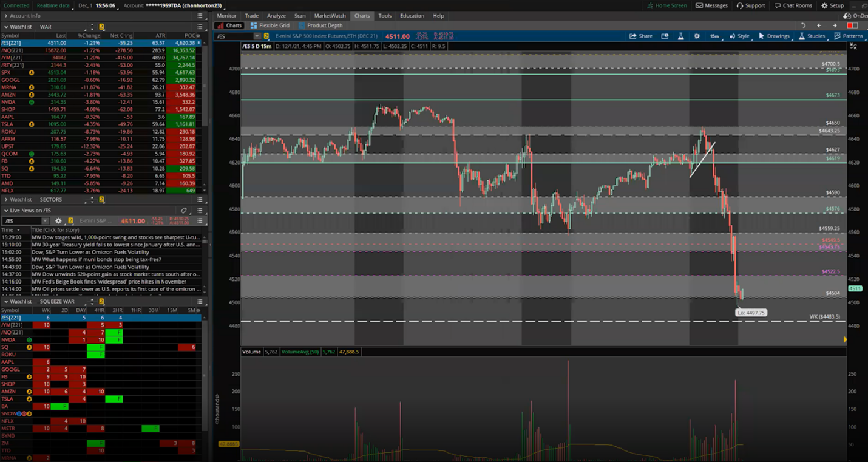Switch to the MarketWatch tab

[330, 16]
